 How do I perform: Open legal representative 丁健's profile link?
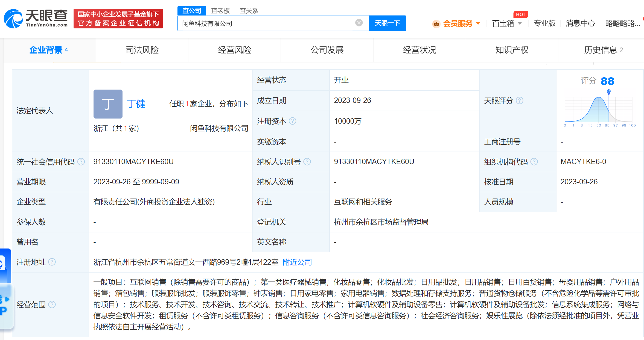[136, 104]
